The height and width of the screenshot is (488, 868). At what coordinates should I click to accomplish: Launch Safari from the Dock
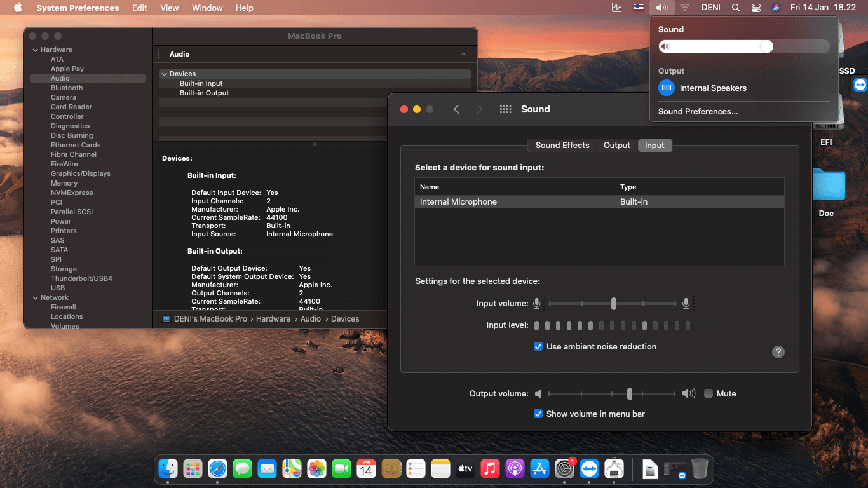217,469
